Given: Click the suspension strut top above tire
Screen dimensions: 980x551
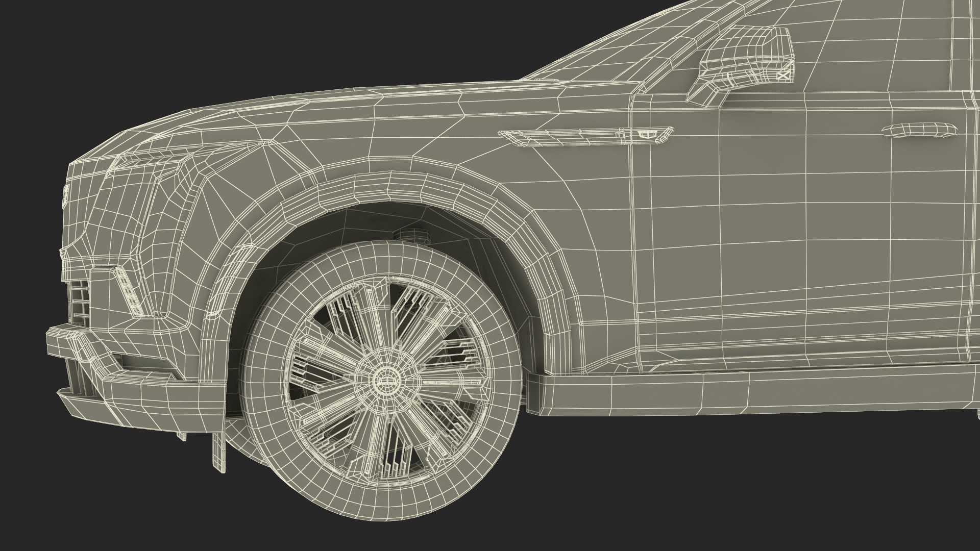Looking at the screenshot, I should tap(412, 235).
